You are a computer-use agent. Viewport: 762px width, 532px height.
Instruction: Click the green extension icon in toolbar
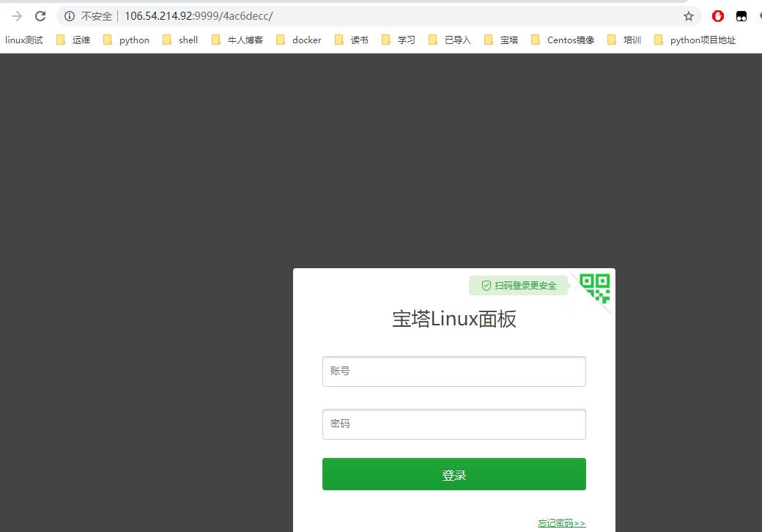coord(759,15)
